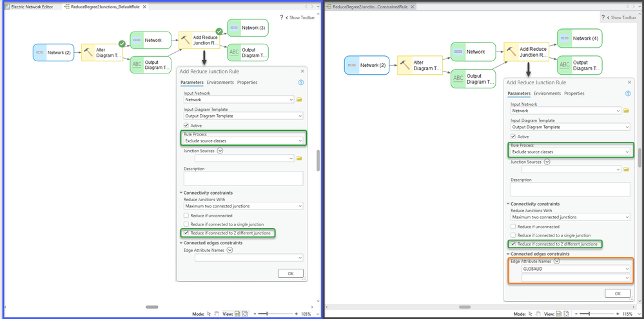Browse for Junction Sources folder icon in left dialog
The height and width of the screenshot is (319, 644).
point(299,158)
